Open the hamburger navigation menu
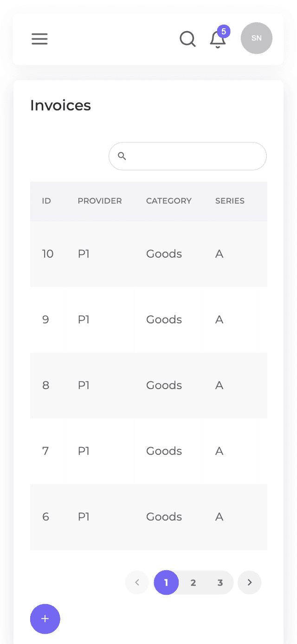This screenshot has width=297, height=644. [39, 39]
